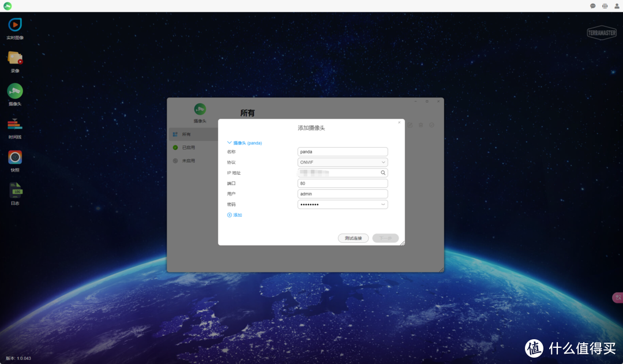Open the 日志 log desktop icon
The image size is (623, 364).
[x=15, y=190]
